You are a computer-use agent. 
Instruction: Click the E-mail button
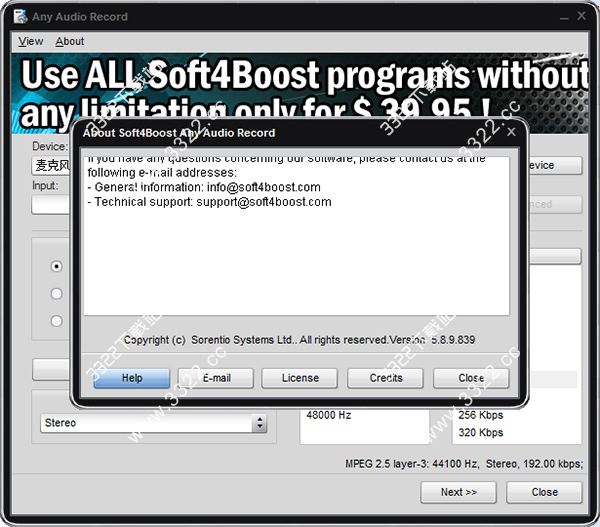point(216,378)
